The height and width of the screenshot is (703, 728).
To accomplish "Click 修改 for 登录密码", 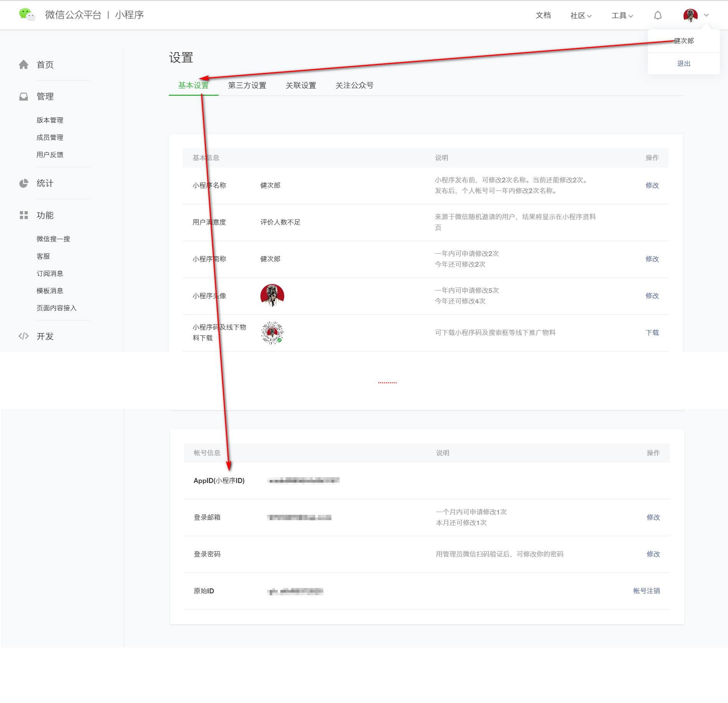I will pyautogui.click(x=653, y=554).
